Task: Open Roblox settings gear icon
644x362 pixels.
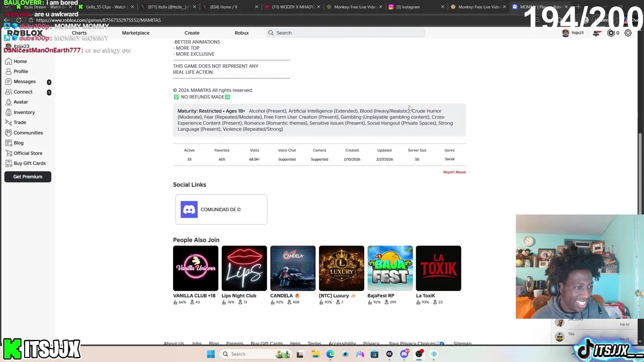Action: pyautogui.click(x=628, y=33)
